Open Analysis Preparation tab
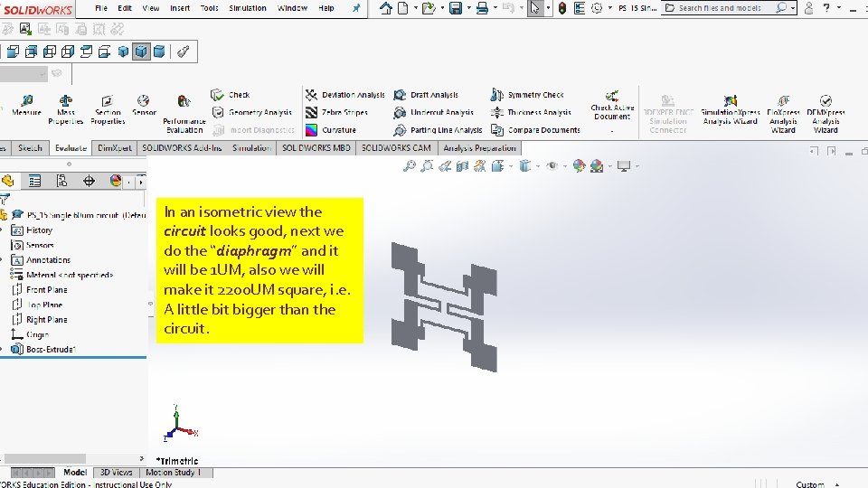 click(x=479, y=147)
